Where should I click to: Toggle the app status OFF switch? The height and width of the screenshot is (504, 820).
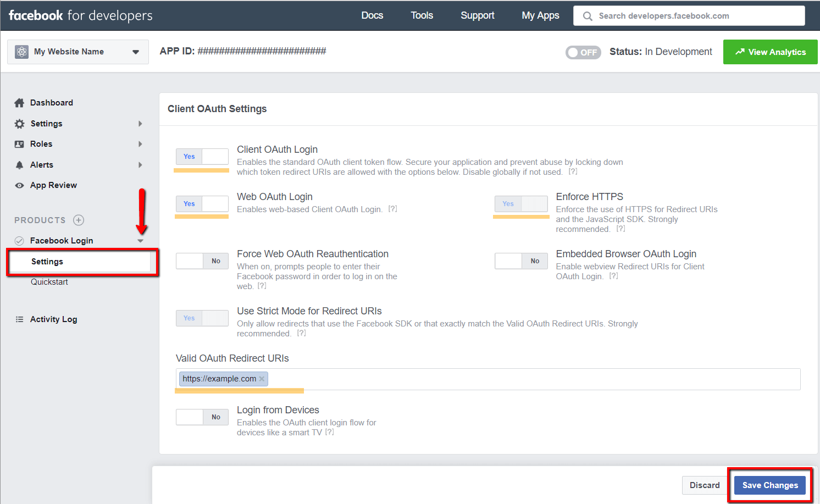point(583,52)
